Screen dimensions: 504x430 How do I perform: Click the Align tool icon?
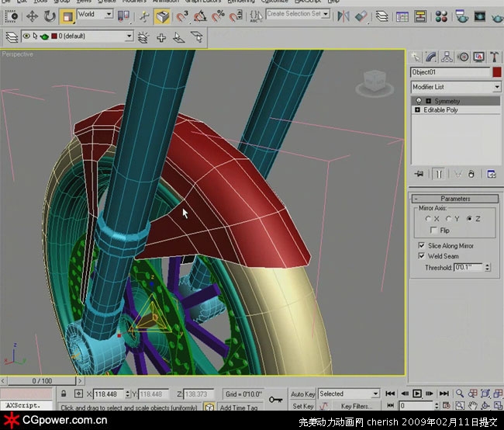point(361,16)
